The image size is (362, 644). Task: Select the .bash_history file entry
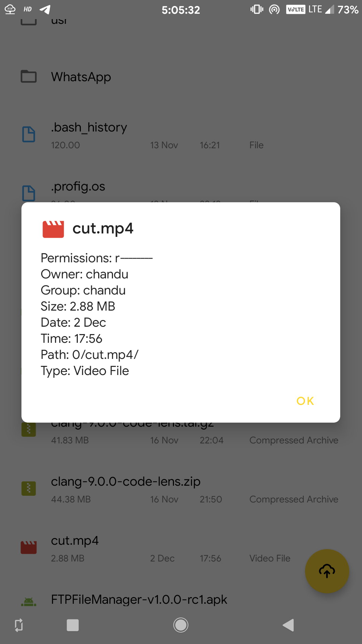89,128
